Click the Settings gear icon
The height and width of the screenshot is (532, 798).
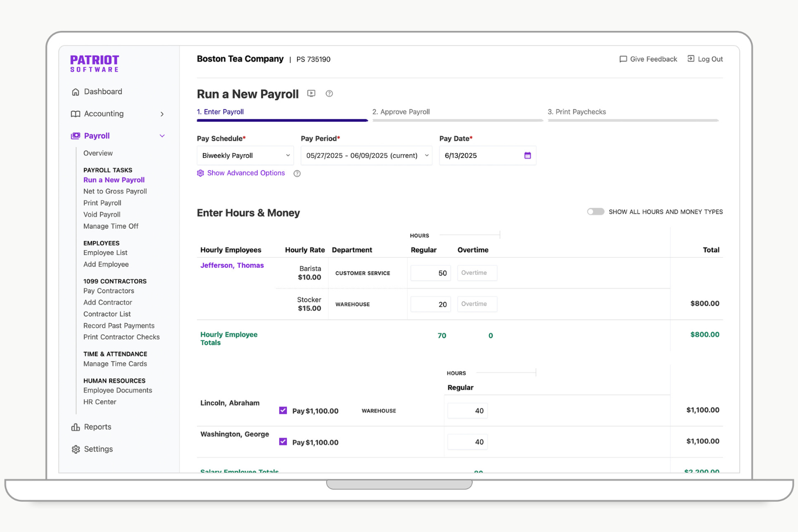[75, 449]
